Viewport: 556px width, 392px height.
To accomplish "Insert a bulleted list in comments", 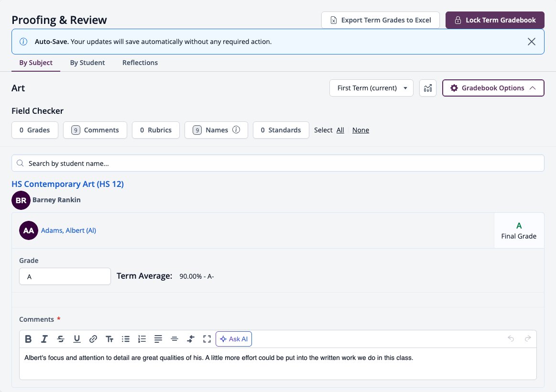I will pyautogui.click(x=126, y=339).
